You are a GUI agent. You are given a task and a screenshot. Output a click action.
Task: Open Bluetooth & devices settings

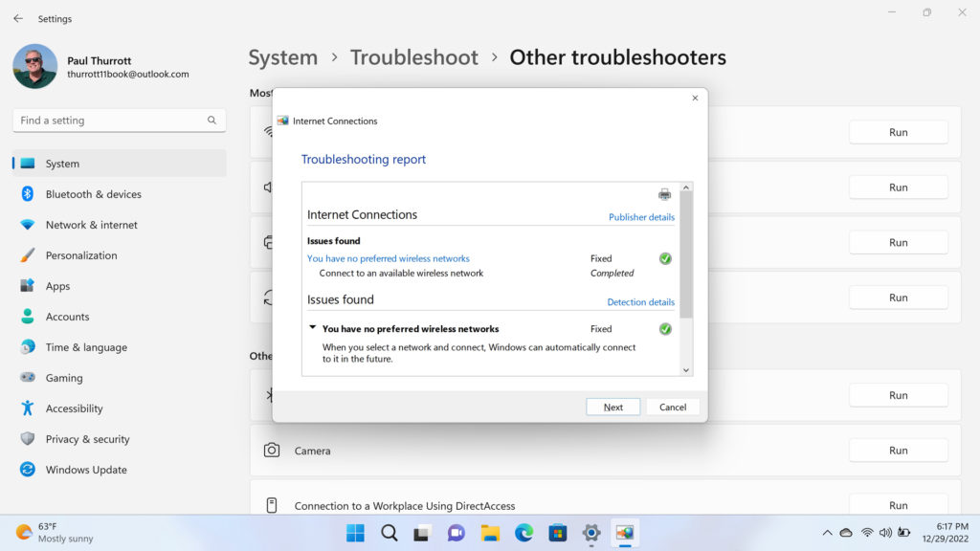pos(93,194)
